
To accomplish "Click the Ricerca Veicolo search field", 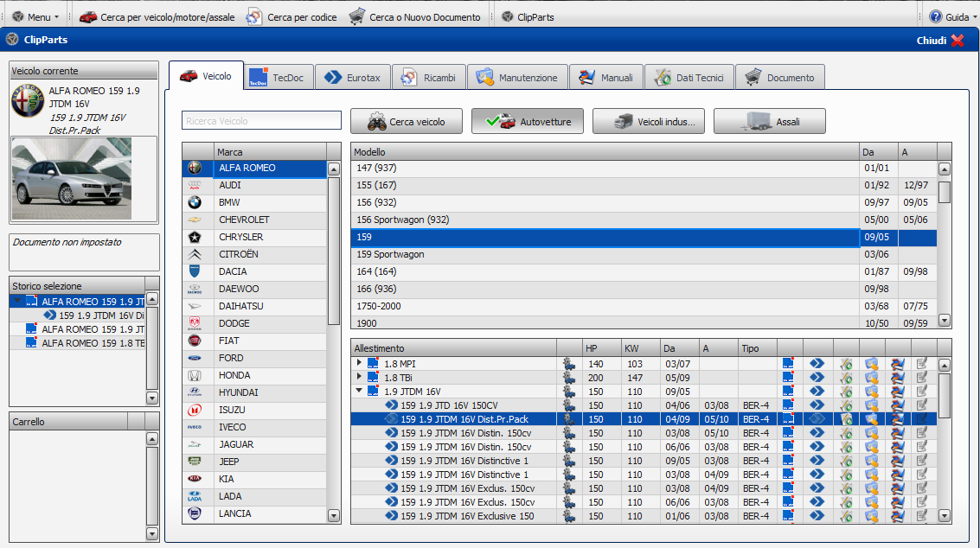I will (261, 121).
